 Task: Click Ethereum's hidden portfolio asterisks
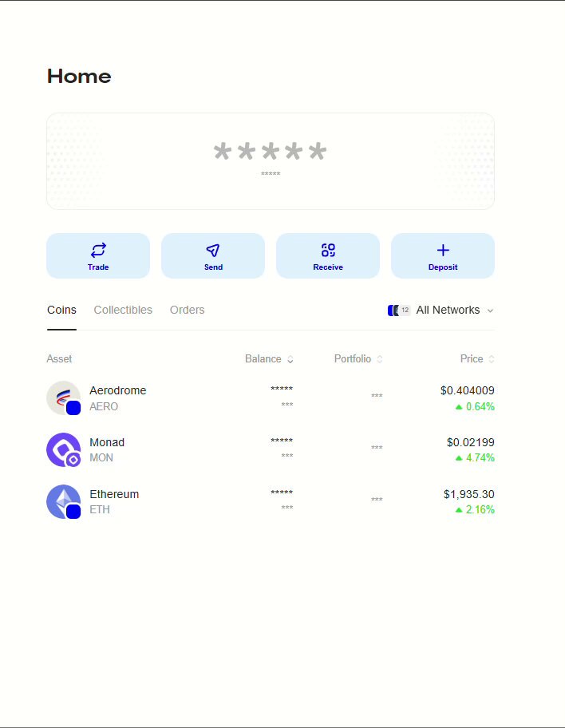click(x=377, y=500)
